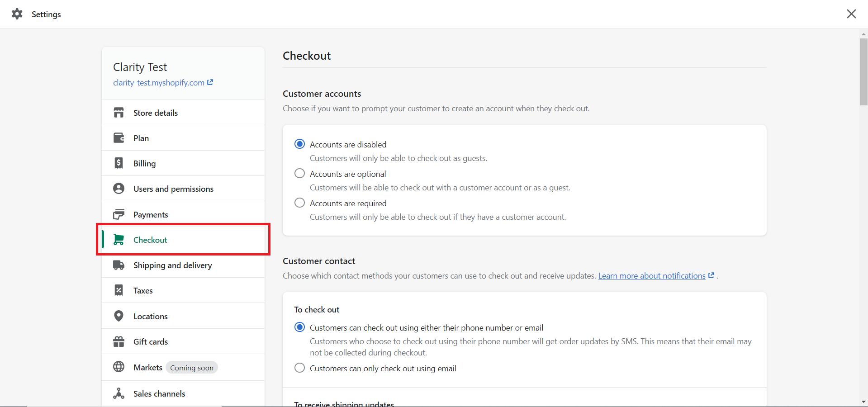868x407 pixels.
Task: Open Store details settings
Action: coord(183,113)
